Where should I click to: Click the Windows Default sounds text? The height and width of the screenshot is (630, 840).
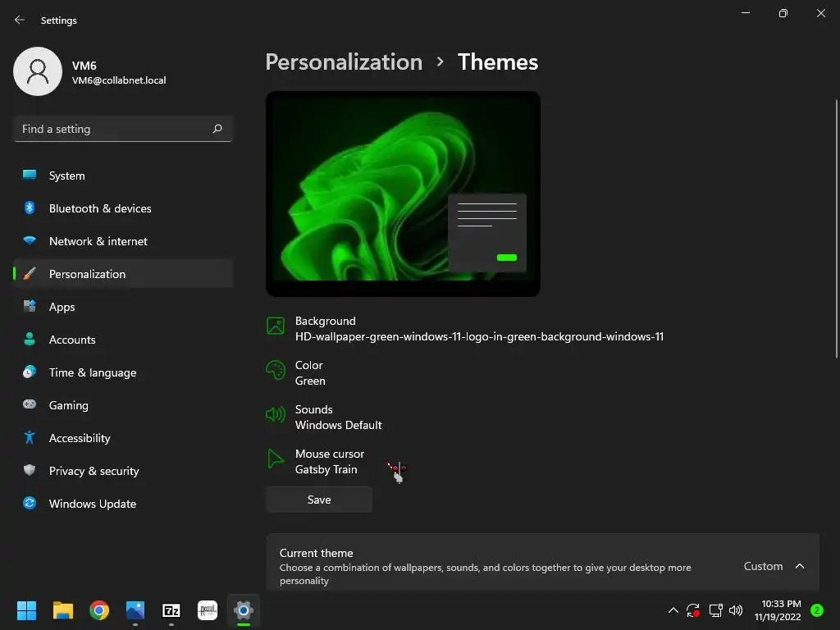[x=339, y=426]
